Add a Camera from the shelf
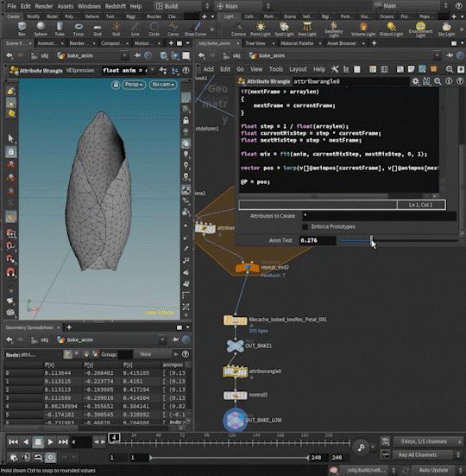 pyautogui.click(x=238, y=29)
